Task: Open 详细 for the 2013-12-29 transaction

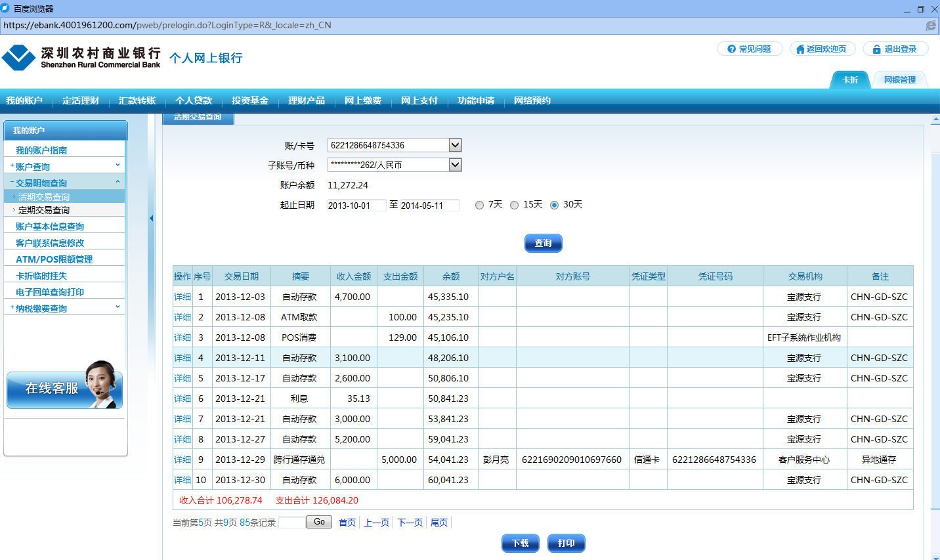Action: pos(182,460)
